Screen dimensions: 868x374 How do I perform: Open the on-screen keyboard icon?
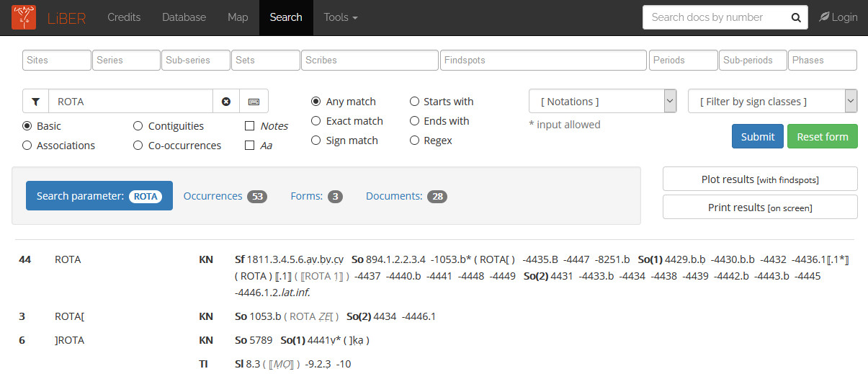(254, 102)
